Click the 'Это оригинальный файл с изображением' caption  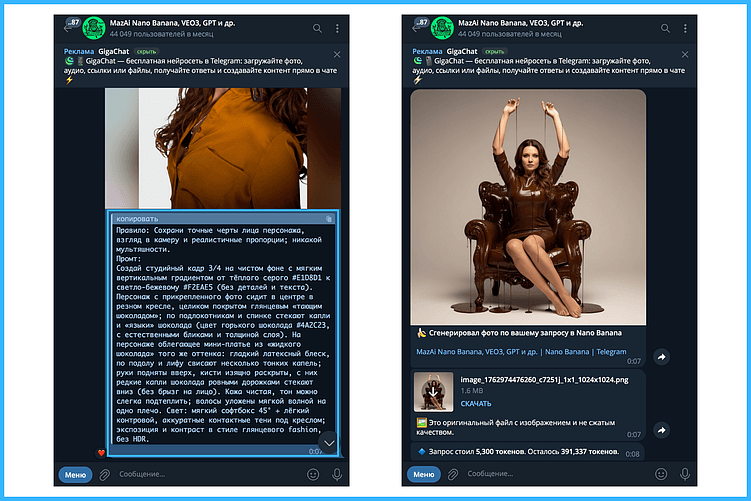pyautogui.click(x=515, y=427)
